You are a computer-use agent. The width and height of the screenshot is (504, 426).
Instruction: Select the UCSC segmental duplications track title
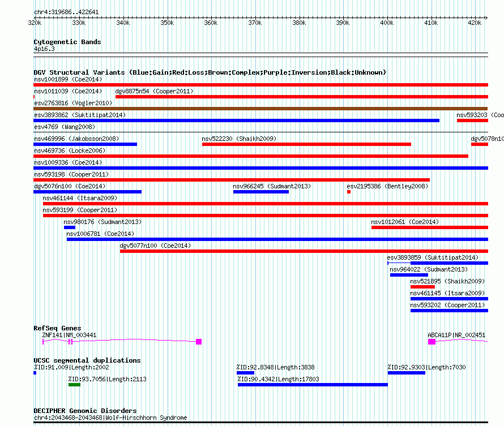87,360
